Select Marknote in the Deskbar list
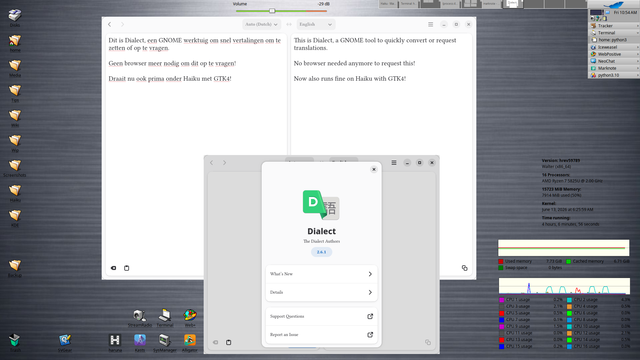Viewport: 640px width, 360px height. tap(614, 68)
